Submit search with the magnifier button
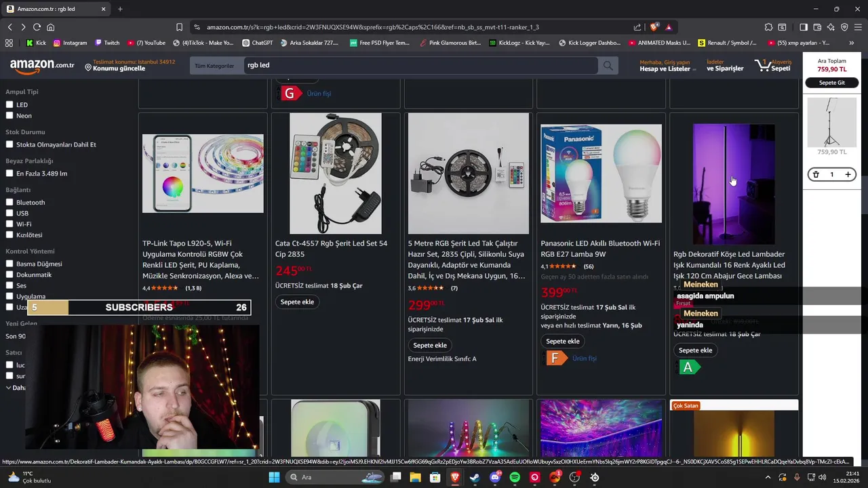868x488 pixels. pyautogui.click(x=608, y=66)
